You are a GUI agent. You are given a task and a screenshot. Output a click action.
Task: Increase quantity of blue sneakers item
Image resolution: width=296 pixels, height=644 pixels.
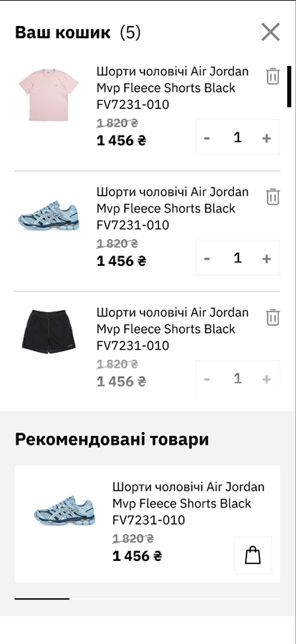266,259
